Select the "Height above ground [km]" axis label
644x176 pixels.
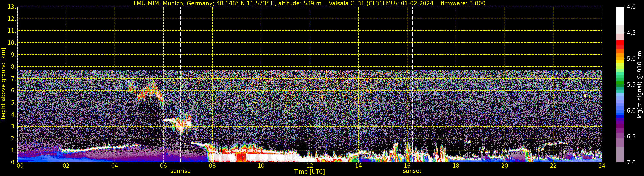[x=3, y=85]
